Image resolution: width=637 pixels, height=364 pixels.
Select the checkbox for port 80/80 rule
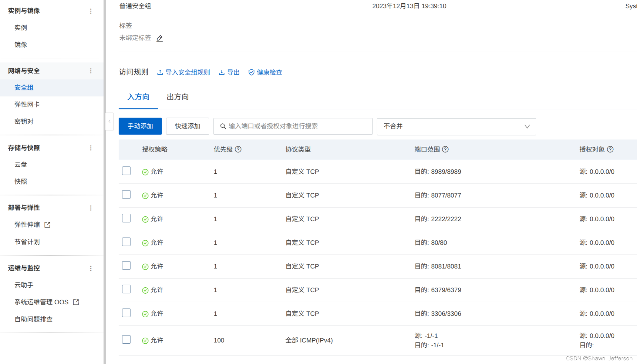coord(126,242)
